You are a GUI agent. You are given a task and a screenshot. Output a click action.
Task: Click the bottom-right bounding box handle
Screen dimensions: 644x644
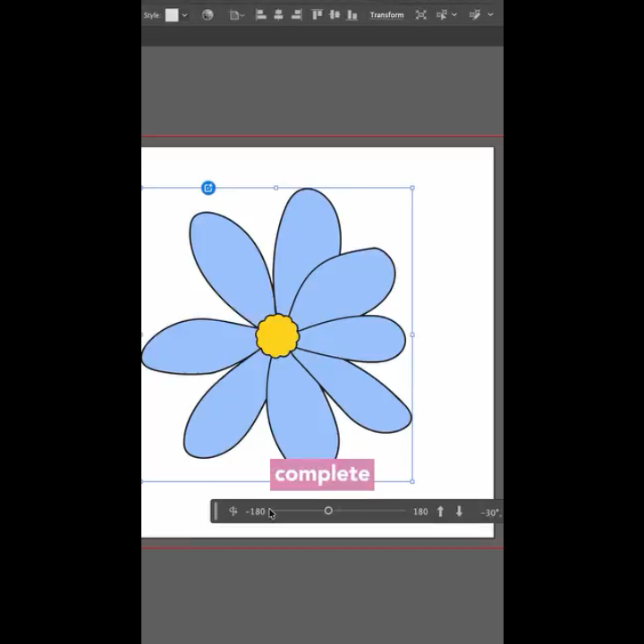(x=412, y=481)
